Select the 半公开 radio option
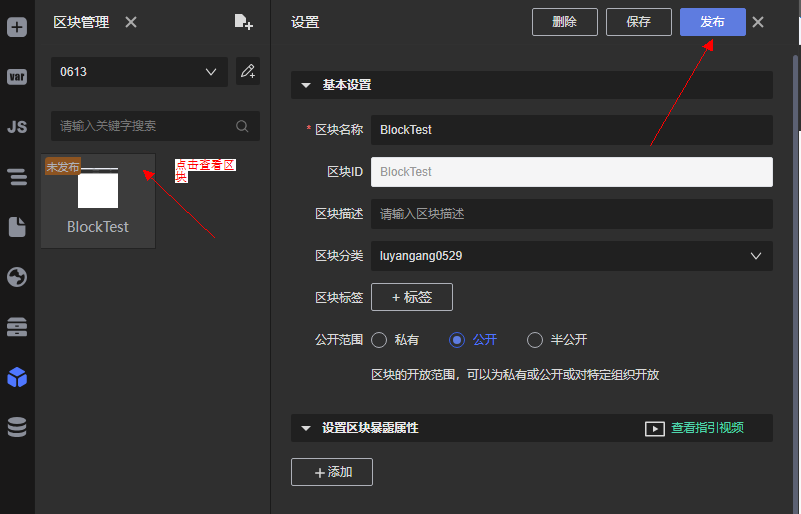The image size is (801, 514). 534,340
